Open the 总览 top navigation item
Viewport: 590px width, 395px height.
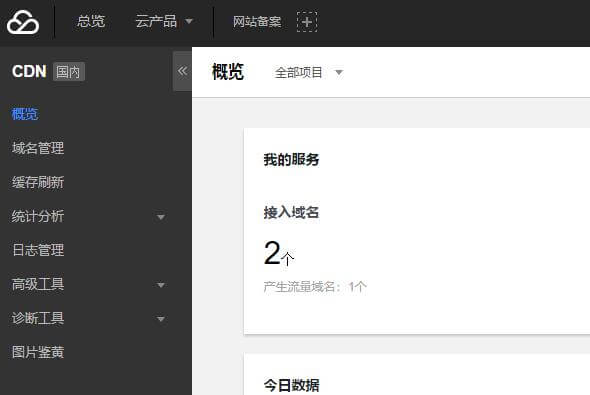pyautogui.click(x=91, y=21)
